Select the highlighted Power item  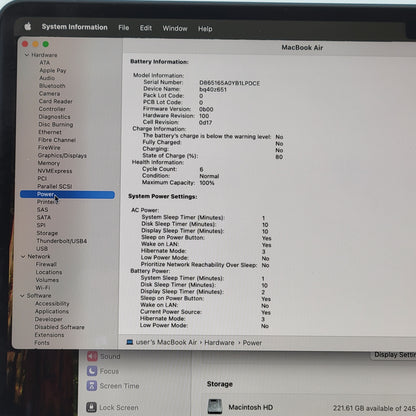(x=67, y=194)
